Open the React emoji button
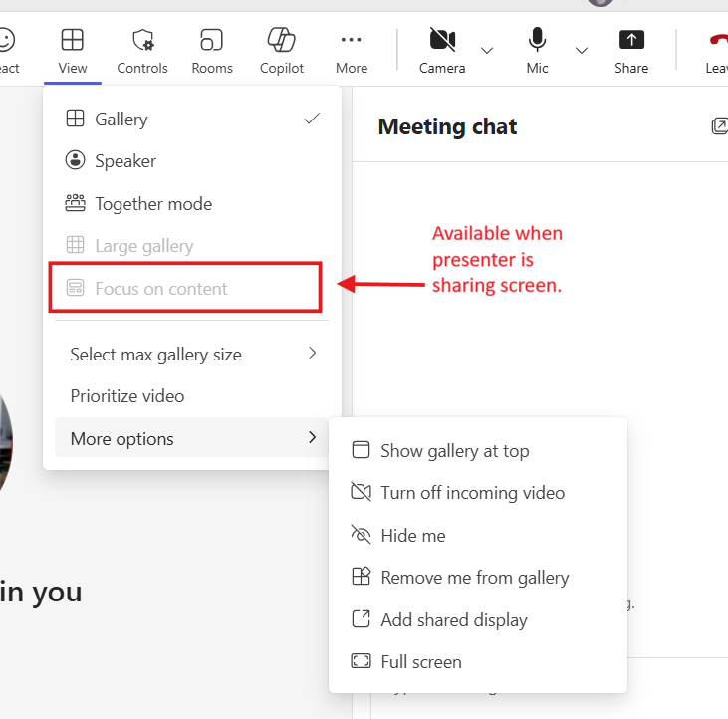 (6, 50)
